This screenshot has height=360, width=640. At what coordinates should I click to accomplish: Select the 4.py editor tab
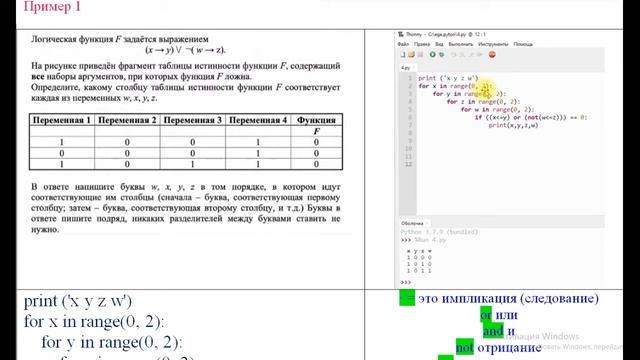[408, 67]
